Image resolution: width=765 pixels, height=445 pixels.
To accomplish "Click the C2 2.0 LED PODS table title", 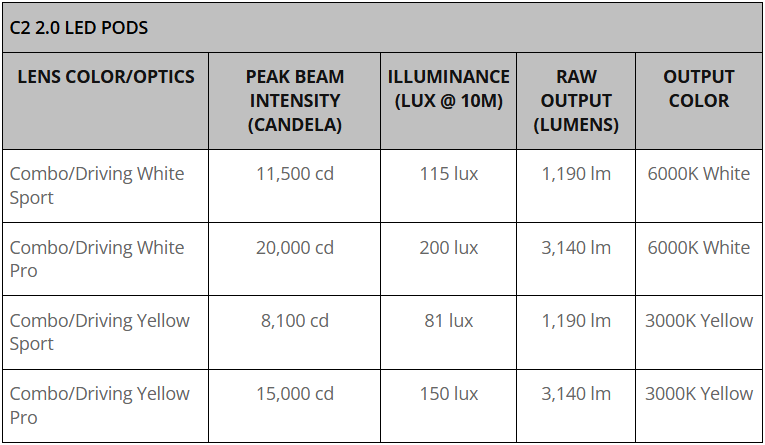I will coord(79,27).
